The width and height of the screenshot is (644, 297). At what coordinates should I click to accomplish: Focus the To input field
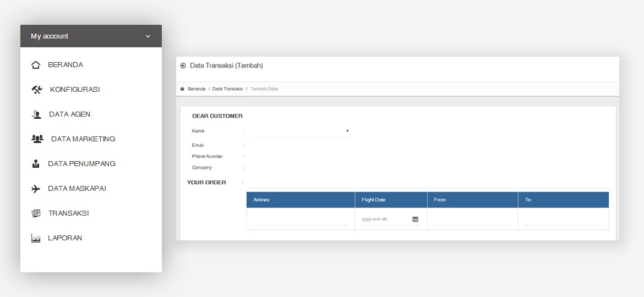tap(563, 219)
